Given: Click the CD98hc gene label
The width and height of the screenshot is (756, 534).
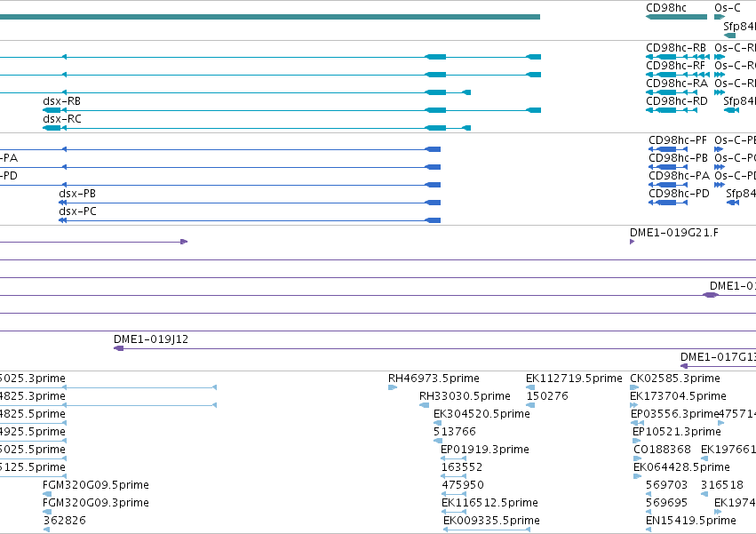Looking at the screenshot, I should pos(666,8).
